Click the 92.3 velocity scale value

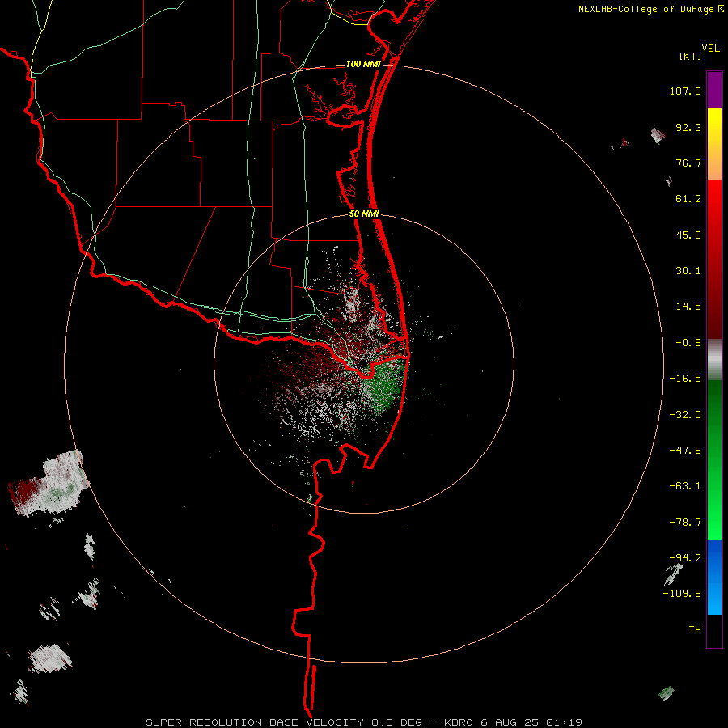tap(688, 127)
